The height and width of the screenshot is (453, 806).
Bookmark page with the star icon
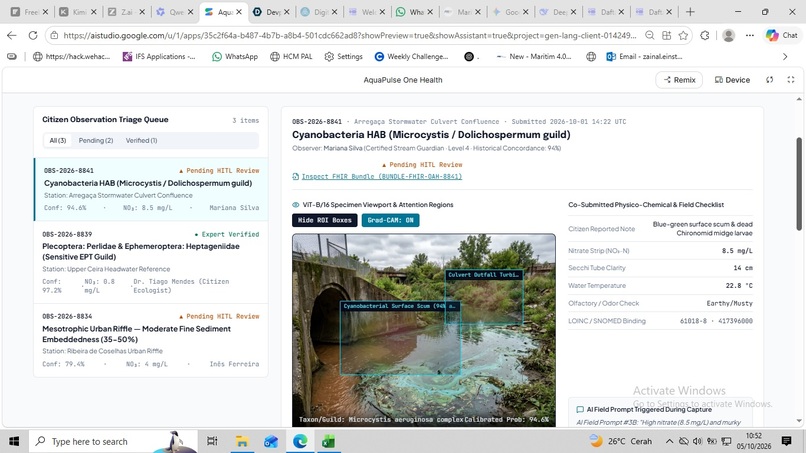click(x=683, y=35)
